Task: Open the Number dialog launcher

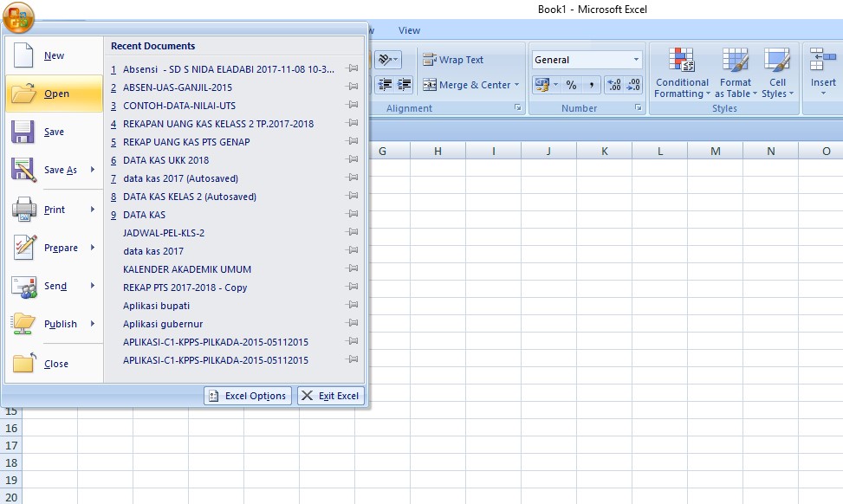Action: pyautogui.click(x=639, y=108)
